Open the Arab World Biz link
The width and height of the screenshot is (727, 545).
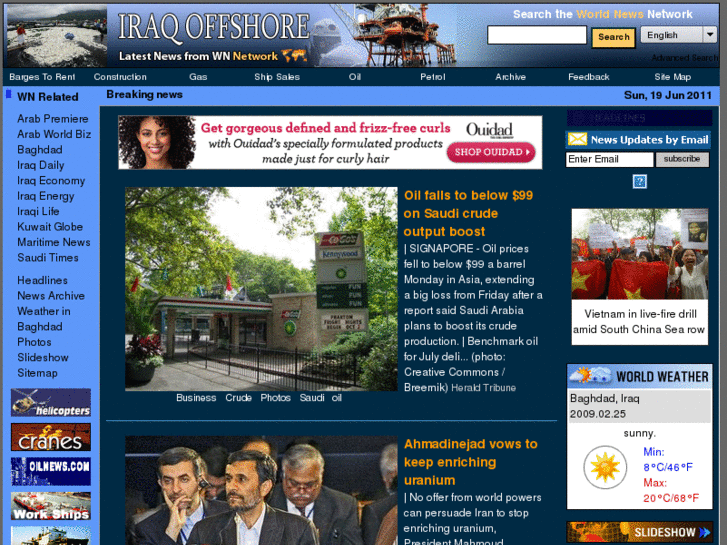(54, 134)
